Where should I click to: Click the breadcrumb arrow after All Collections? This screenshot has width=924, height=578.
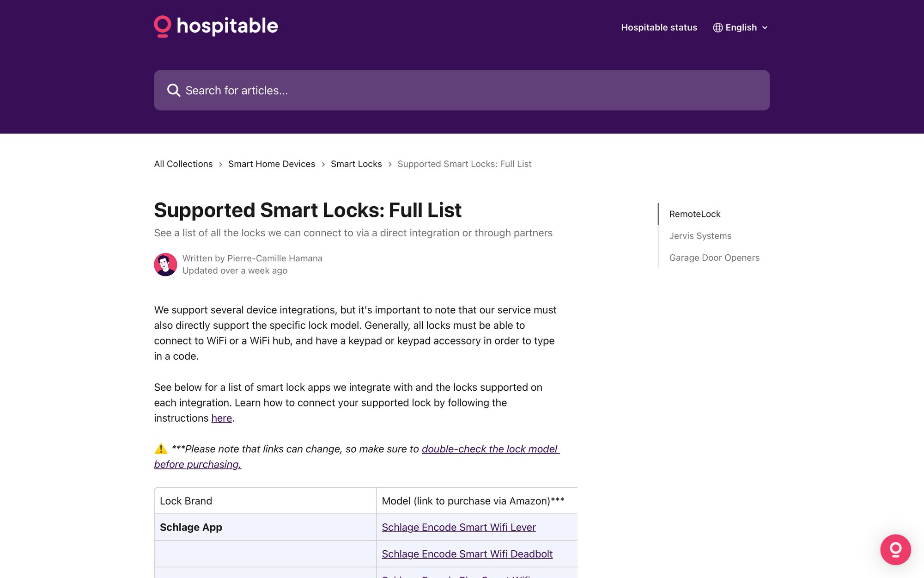(220, 164)
